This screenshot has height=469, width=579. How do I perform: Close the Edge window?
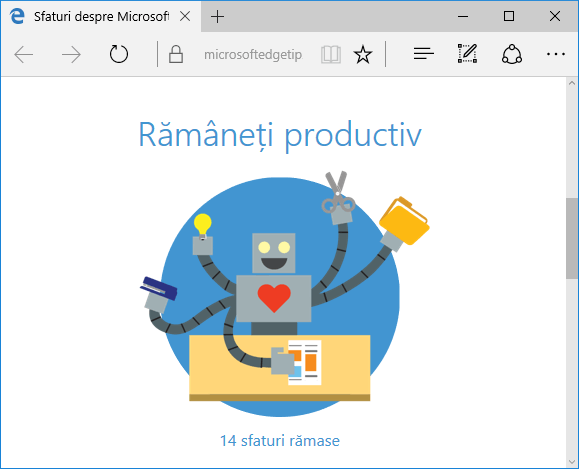(x=555, y=16)
